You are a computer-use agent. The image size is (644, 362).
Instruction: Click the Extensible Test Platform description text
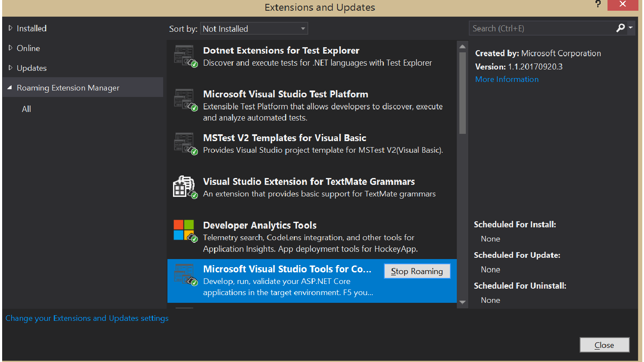point(323,112)
